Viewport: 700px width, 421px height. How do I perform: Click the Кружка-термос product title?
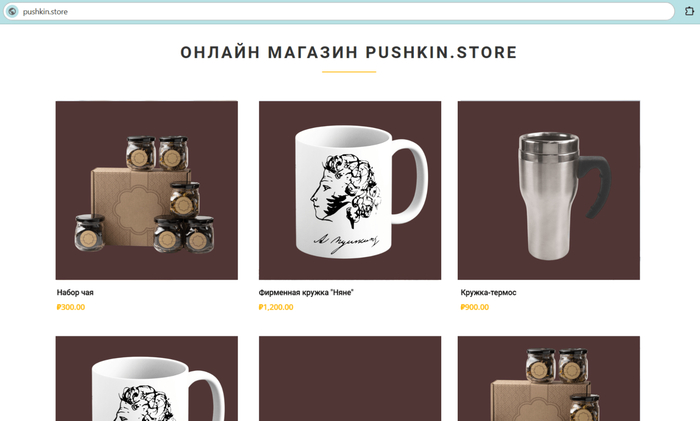[488, 292]
